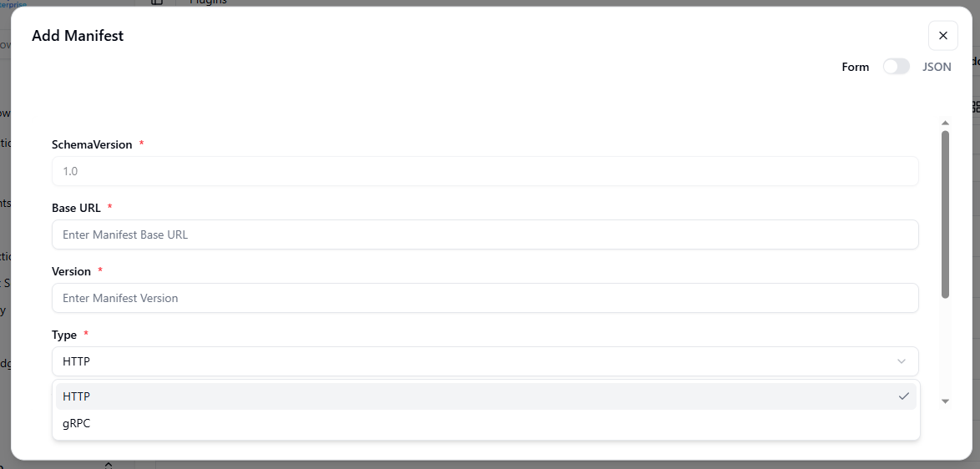Click the JSON label beside the switch
This screenshot has width=980, height=469.
click(937, 67)
